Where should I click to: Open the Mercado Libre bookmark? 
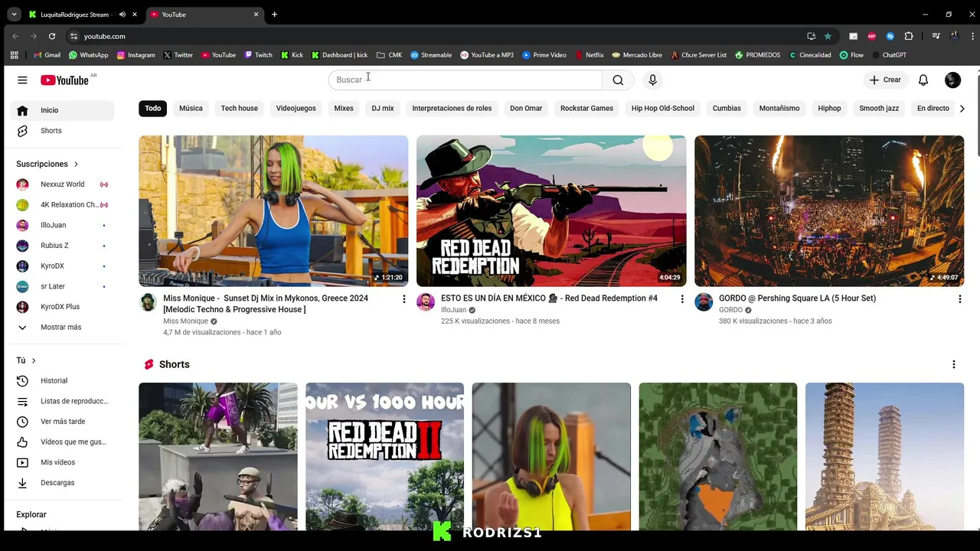coord(637,55)
